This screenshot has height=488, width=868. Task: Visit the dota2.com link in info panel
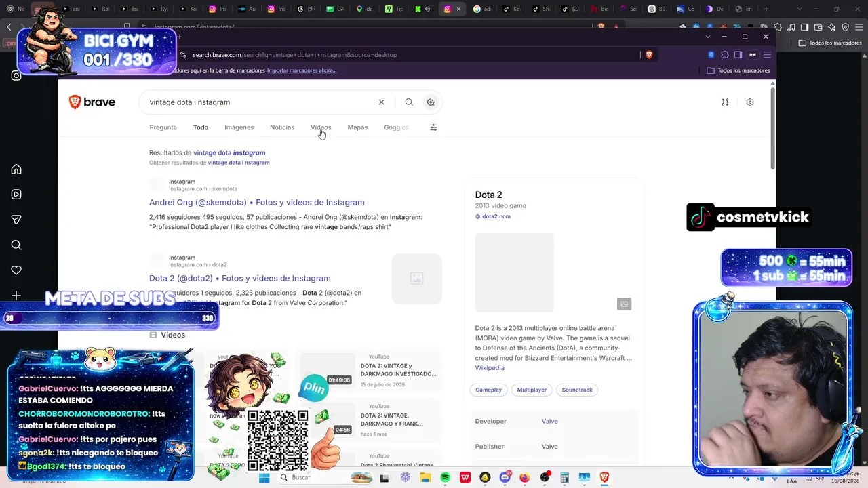click(493, 216)
